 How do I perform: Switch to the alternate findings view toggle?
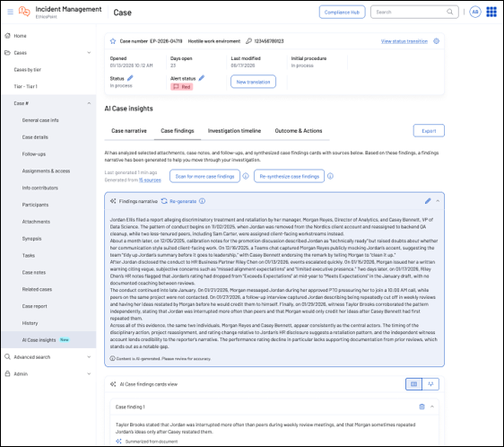point(430,384)
